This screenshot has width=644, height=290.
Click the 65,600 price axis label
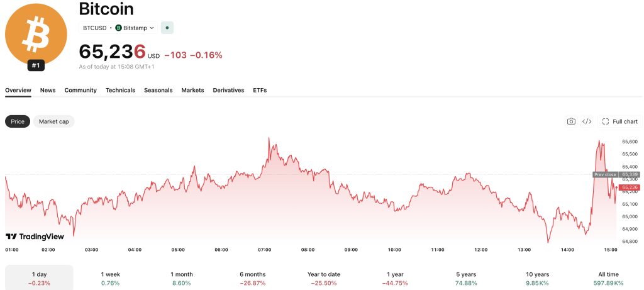tap(630, 142)
